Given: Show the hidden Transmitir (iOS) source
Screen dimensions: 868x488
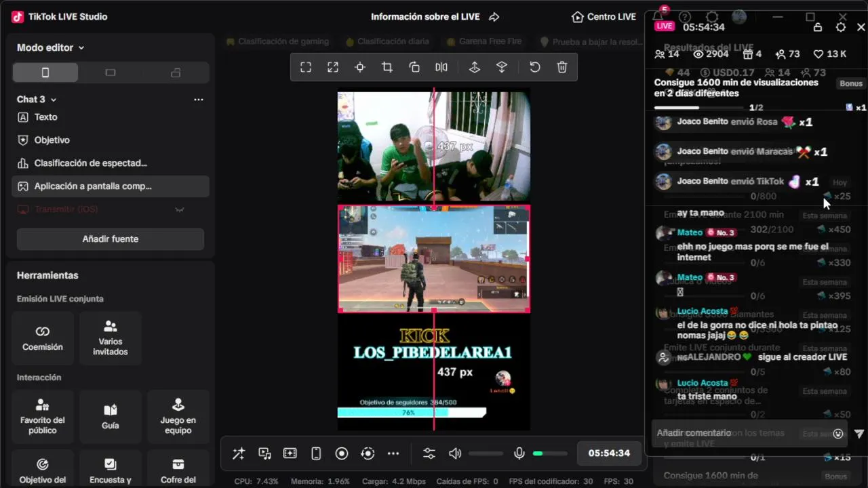Looking at the screenshot, I should 180,209.
